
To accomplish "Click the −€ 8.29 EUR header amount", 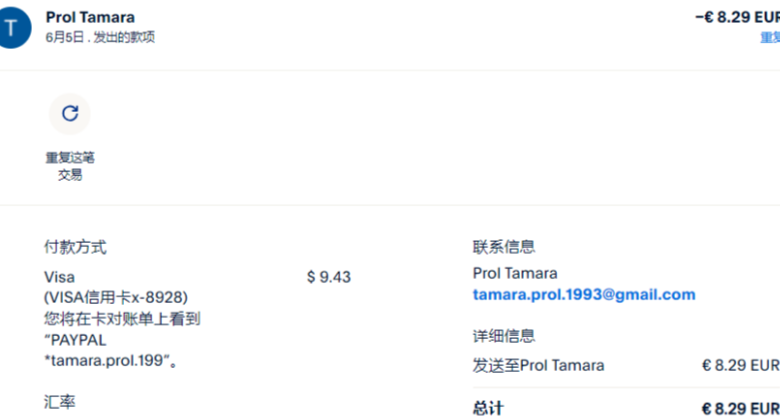I will tap(737, 17).
